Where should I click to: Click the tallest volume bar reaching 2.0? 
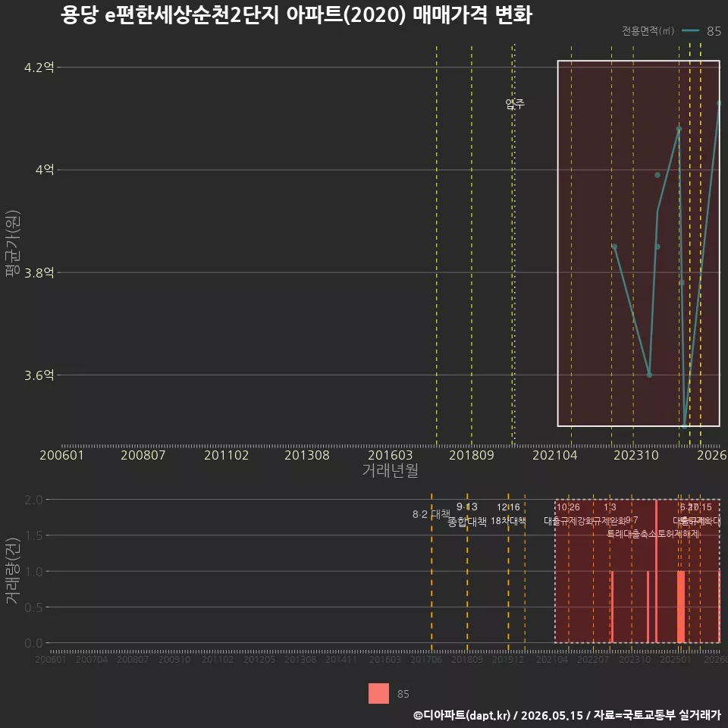(656, 571)
